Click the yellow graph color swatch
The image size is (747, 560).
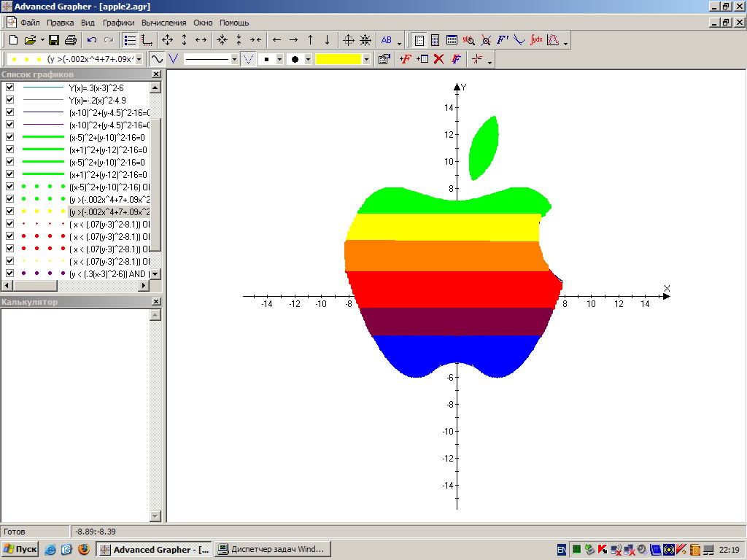[338, 59]
